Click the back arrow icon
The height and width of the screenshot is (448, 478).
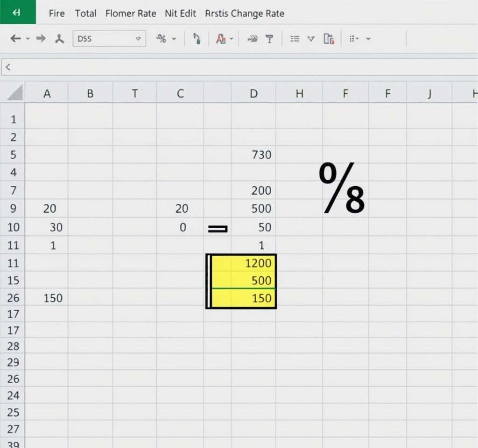point(15,39)
